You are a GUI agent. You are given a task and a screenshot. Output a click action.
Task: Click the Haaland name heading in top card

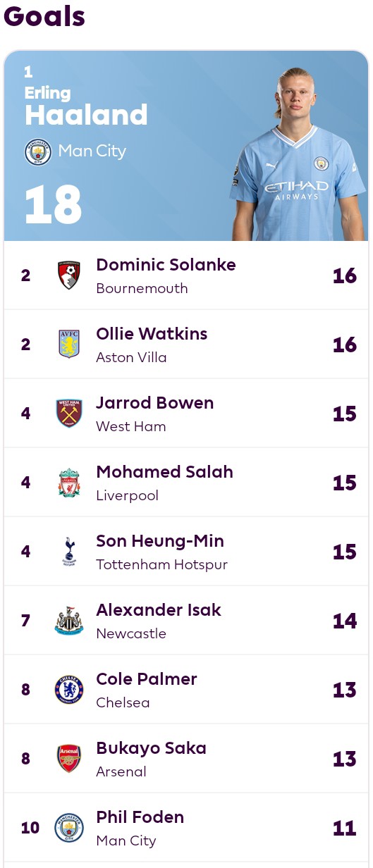click(x=86, y=114)
